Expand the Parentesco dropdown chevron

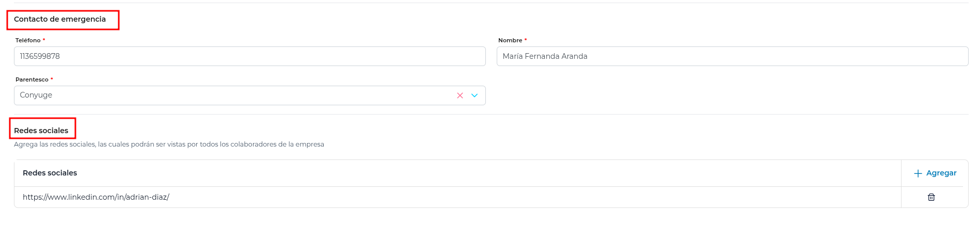[x=475, y=95]
